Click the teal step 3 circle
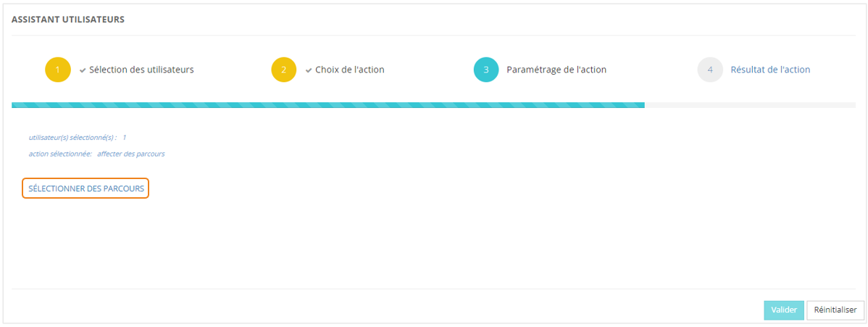868x327 pixels. (486, 70)
